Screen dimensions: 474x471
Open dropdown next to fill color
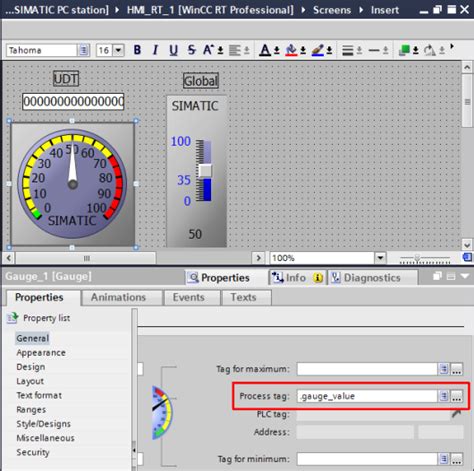pyautogui.click(x=303, y=50)
